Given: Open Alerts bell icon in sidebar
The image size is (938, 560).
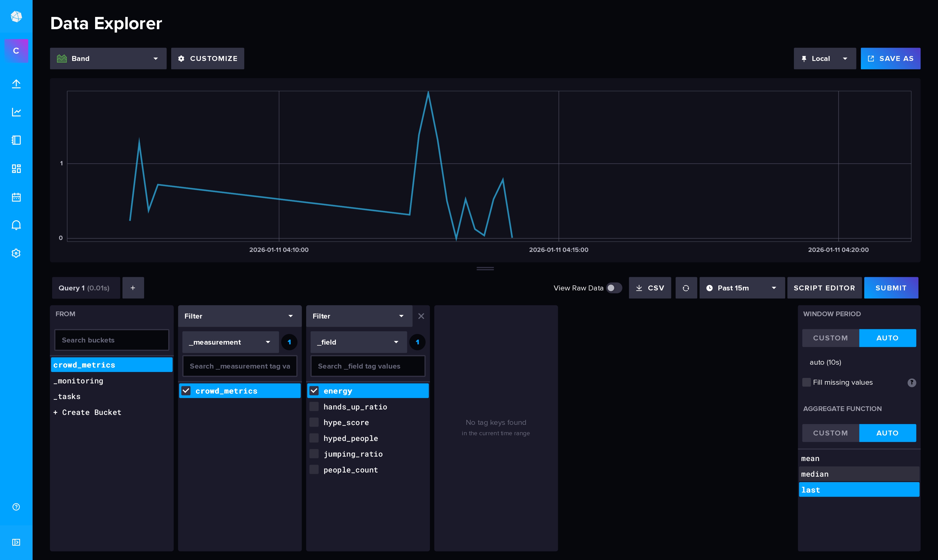Looking at the screenshot, I should (16, 225).
